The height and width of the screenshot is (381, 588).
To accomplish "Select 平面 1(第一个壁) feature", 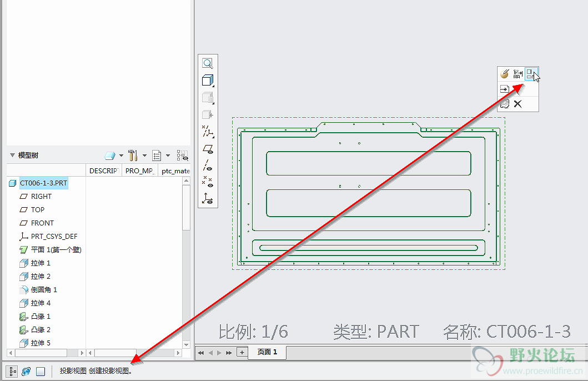I will click(x=56, y=250).
